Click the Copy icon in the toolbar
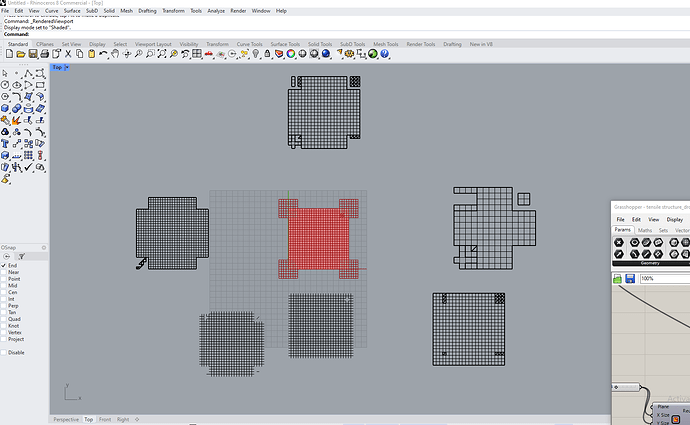 80,54
